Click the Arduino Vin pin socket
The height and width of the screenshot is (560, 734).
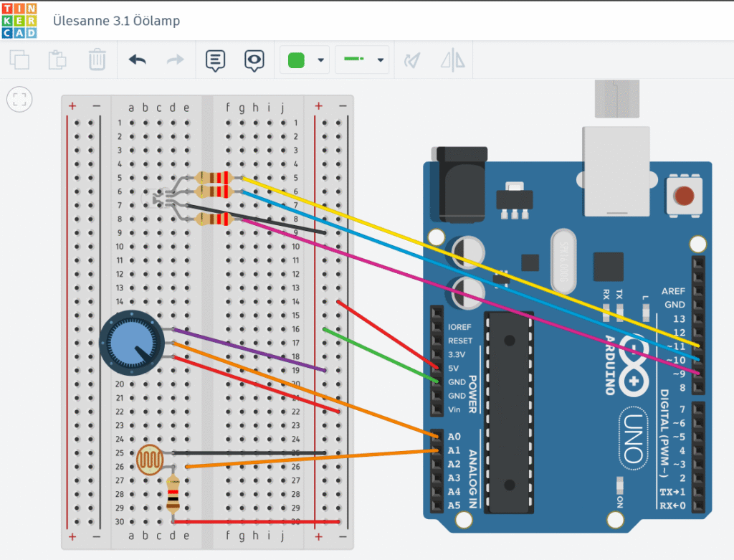[x=437, y=409]
